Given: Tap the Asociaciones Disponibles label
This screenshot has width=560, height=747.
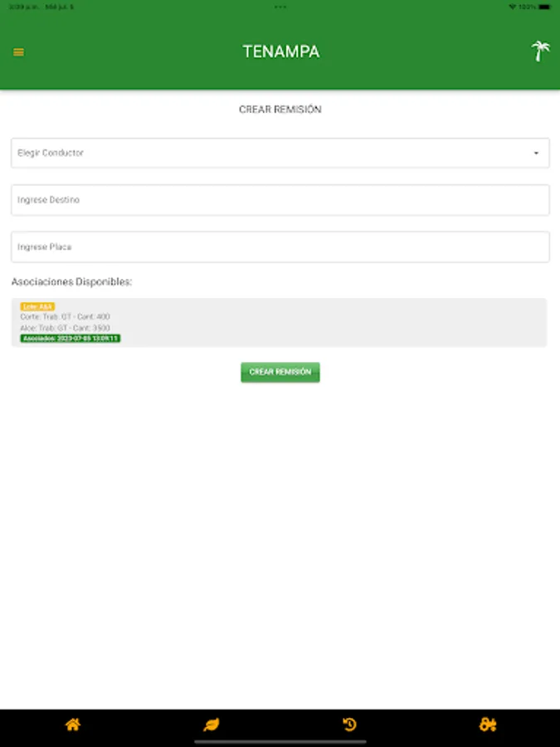Looking at the screenshot, I should point(71,282).
